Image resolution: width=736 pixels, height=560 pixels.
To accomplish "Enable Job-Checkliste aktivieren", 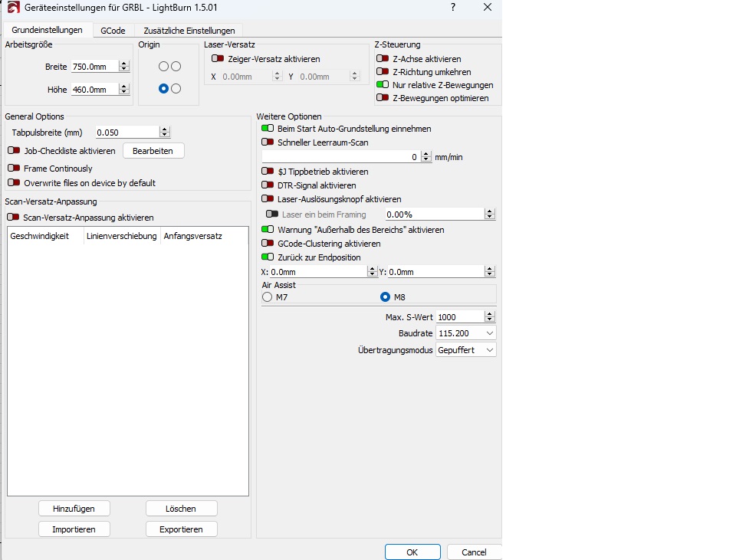I will click(14, 151).
